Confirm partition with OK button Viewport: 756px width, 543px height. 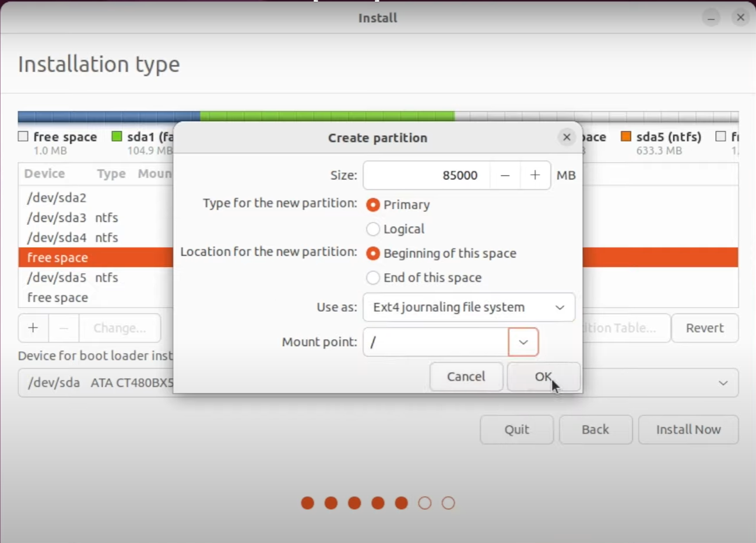543,377
